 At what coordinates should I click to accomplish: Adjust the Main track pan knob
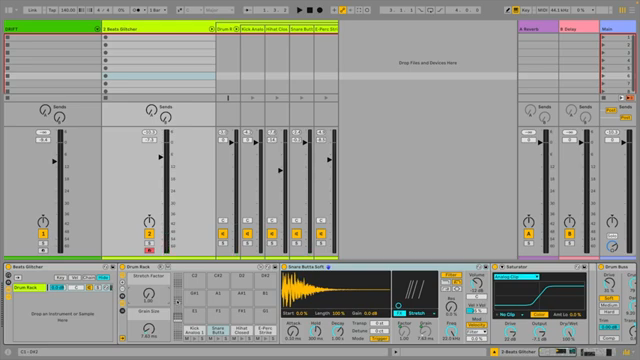(x=612, y=222)
